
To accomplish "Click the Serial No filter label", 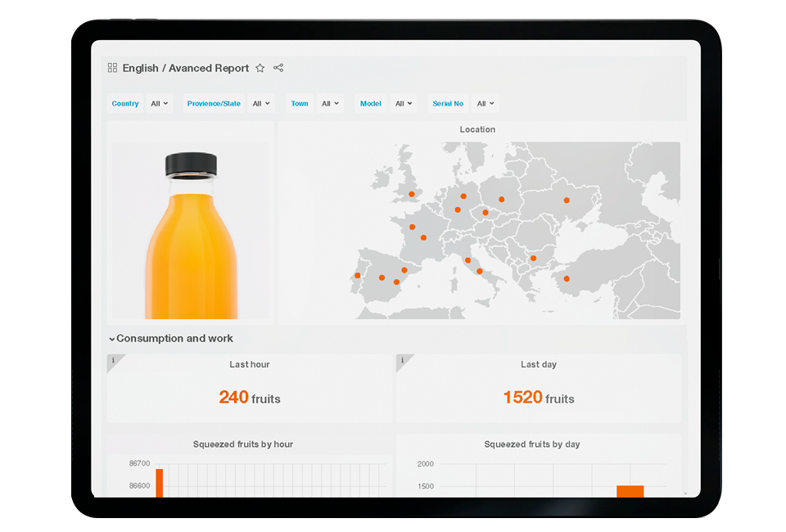I will click(448, 104).
